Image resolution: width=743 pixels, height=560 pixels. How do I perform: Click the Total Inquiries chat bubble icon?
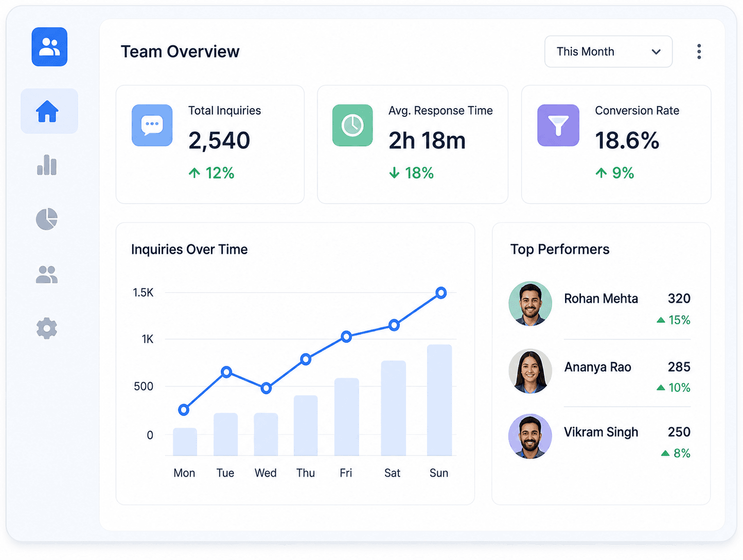click(x=152, y=125)
